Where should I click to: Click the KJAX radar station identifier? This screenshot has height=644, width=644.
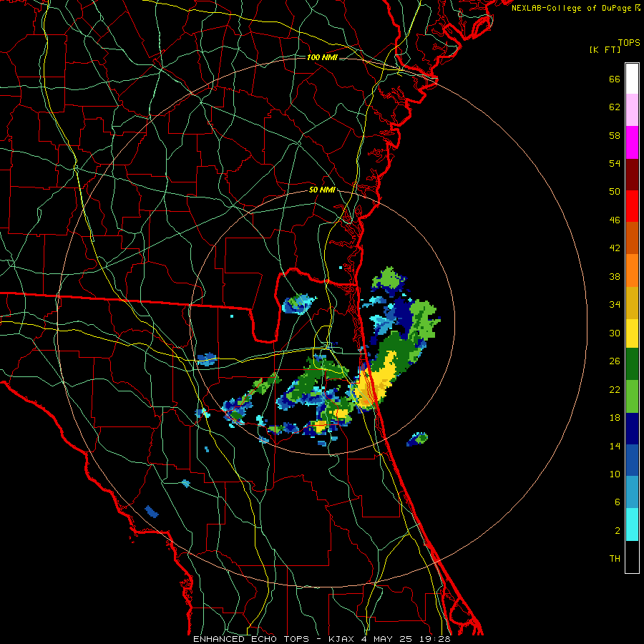(x=342, y=639)
